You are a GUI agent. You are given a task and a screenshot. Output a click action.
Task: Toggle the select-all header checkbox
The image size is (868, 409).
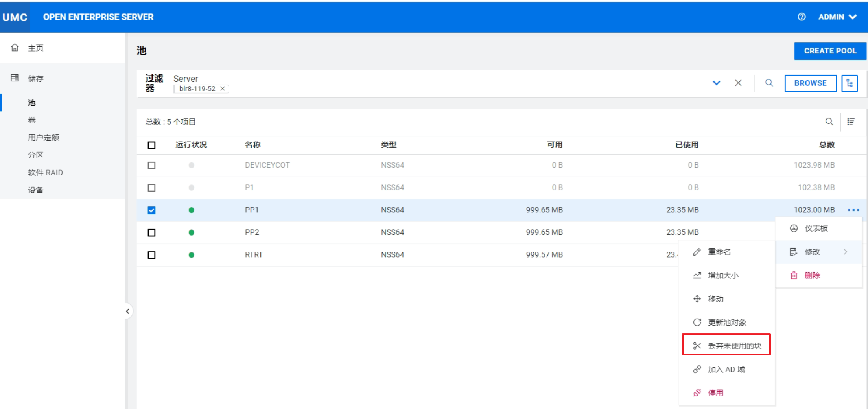151,145
